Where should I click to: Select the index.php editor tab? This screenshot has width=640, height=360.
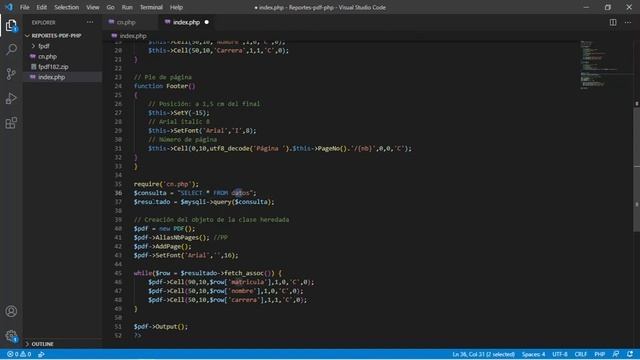(187, 22)
